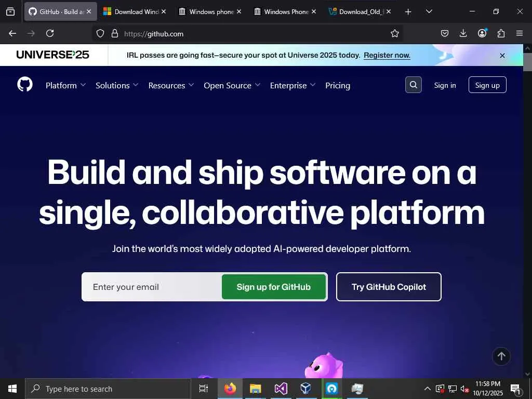This screenshot has width=532, height=399.
Task: Open Task View on the taskbar
Action: click(x=203, y=389)
